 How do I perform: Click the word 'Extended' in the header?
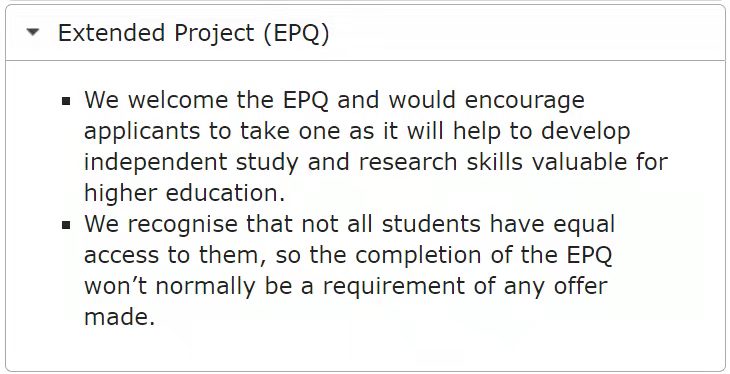pyautogui.click(x=111, y=33)
